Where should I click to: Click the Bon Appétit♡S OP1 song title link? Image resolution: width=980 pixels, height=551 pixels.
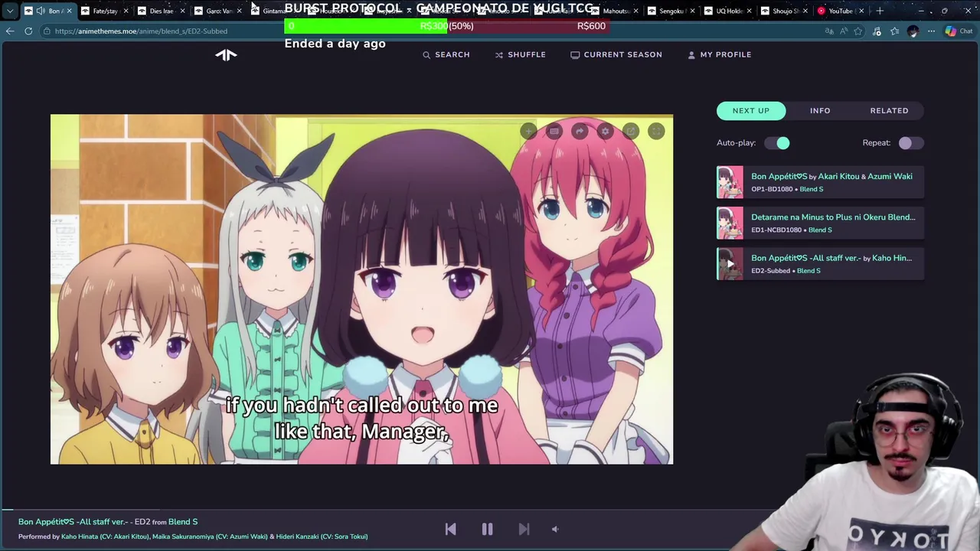[779, 177]
